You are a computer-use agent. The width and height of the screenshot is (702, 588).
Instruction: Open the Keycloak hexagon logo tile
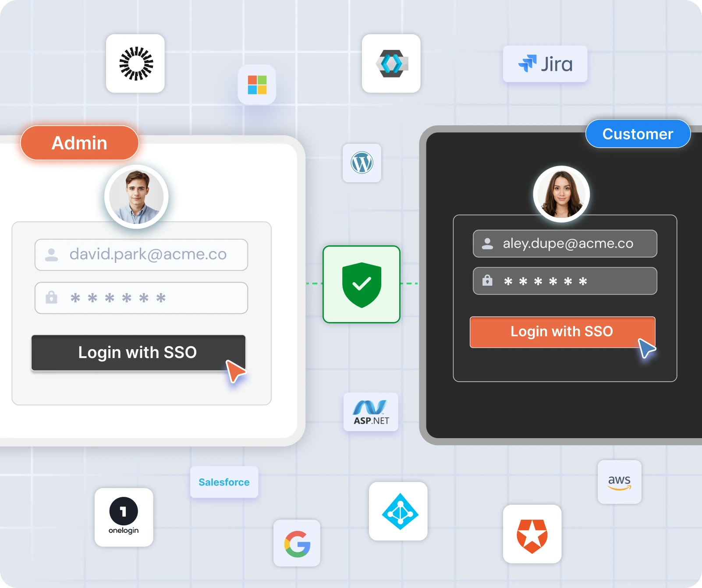pos(391,64)
